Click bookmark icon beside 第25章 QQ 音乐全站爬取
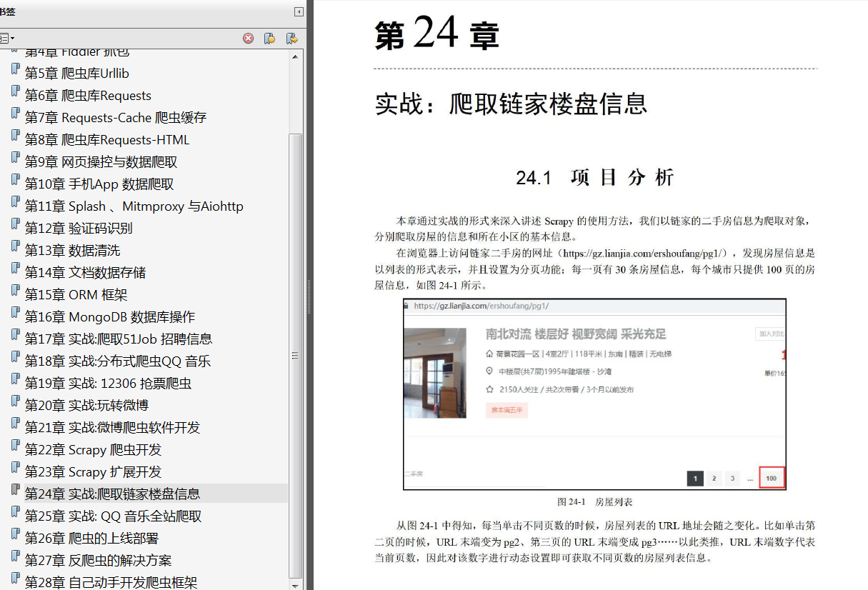The height and width of the screenshot is (590, 868). click(15, 513)
